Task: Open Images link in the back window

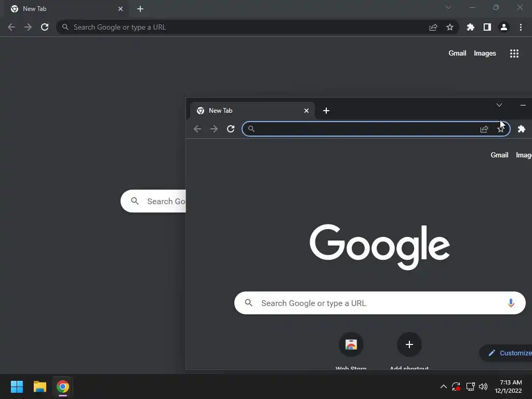Action: pyautogui.click(x=485, y=54)
